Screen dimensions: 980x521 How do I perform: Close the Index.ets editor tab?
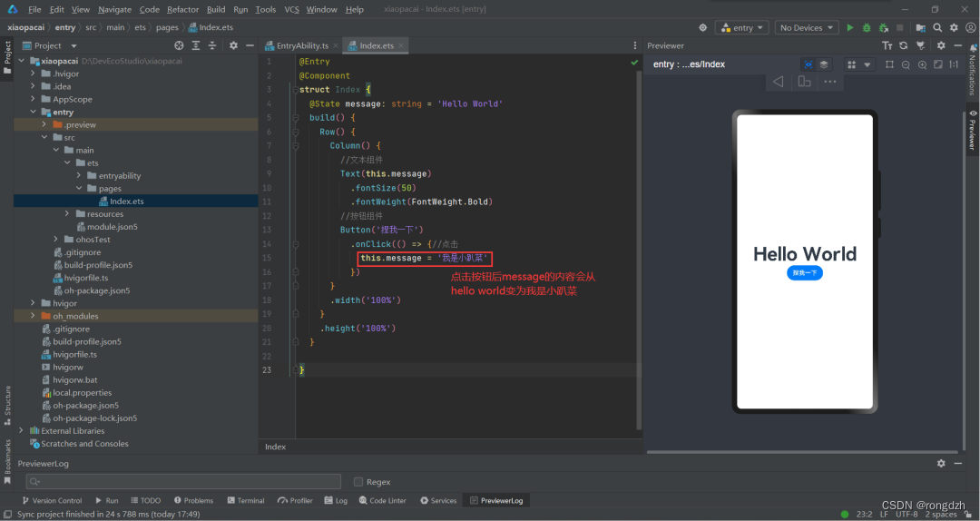coord(401,45)
